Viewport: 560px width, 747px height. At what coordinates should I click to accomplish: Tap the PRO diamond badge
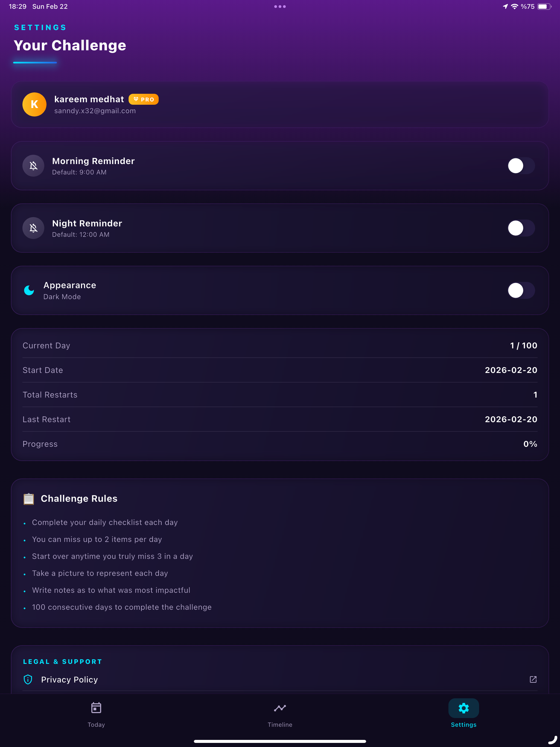point(144,99)
